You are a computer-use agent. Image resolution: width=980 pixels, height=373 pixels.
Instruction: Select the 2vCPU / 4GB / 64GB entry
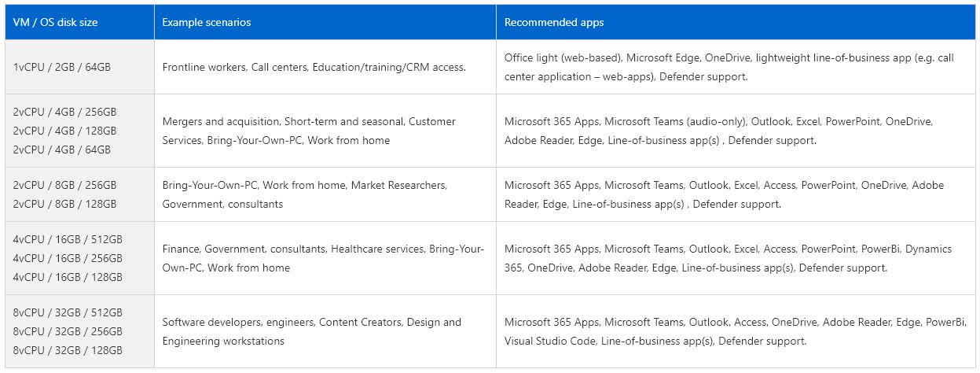[x=62, y=150]
